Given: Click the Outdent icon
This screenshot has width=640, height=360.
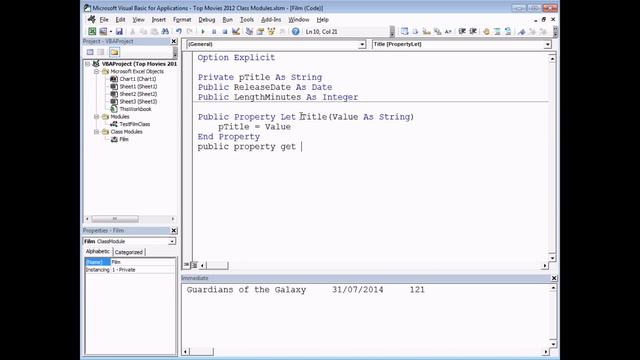Looking at the screenshot, I should point(473,31).
